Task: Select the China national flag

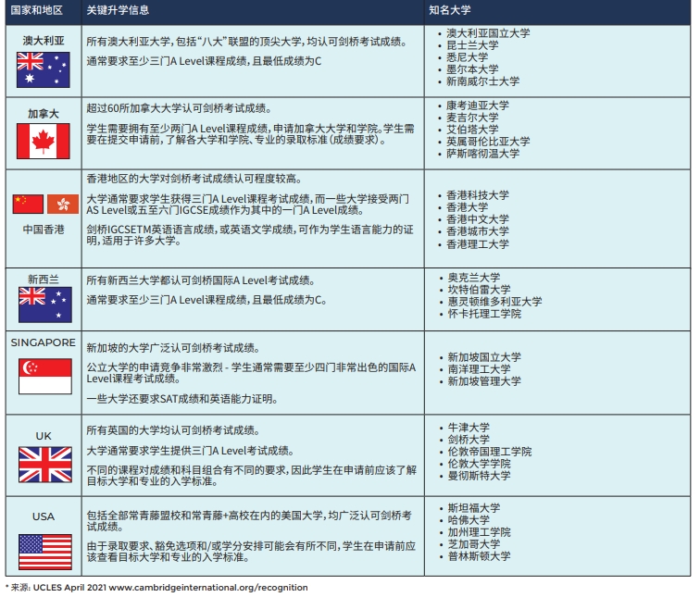Action: click(27, 204)
